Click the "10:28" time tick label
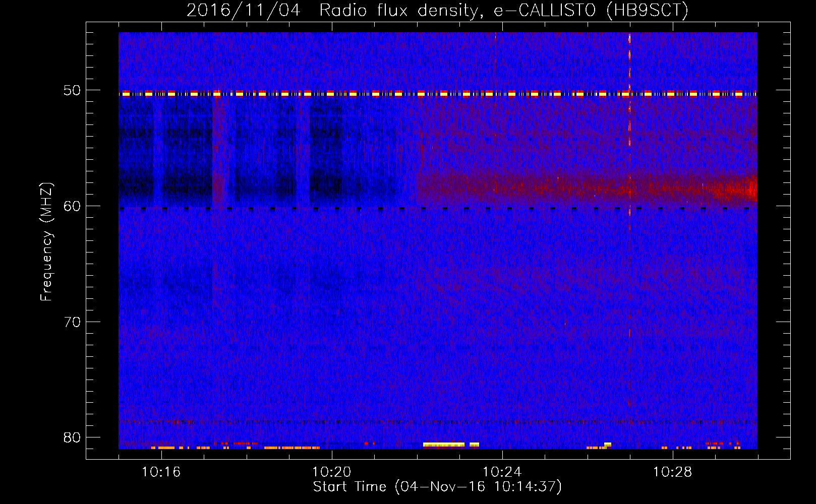The height and width of the screenshot is (504, 816). pos(673,472)
